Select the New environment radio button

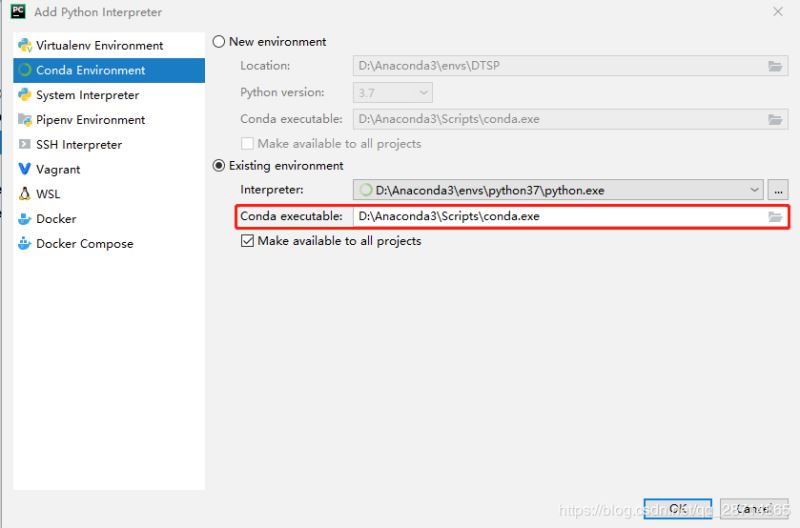click(219, 42)
